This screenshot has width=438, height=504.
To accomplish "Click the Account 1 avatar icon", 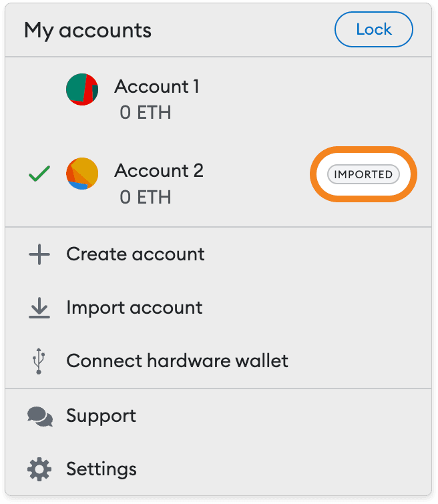I will (82, 89).
